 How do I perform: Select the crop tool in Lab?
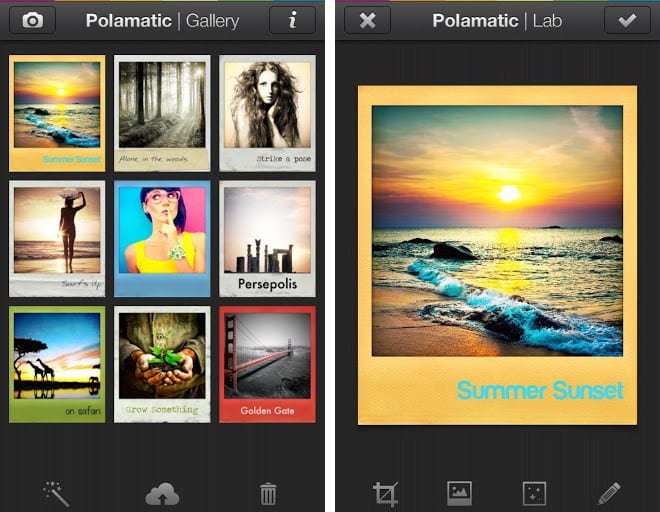tap(385, 494)
